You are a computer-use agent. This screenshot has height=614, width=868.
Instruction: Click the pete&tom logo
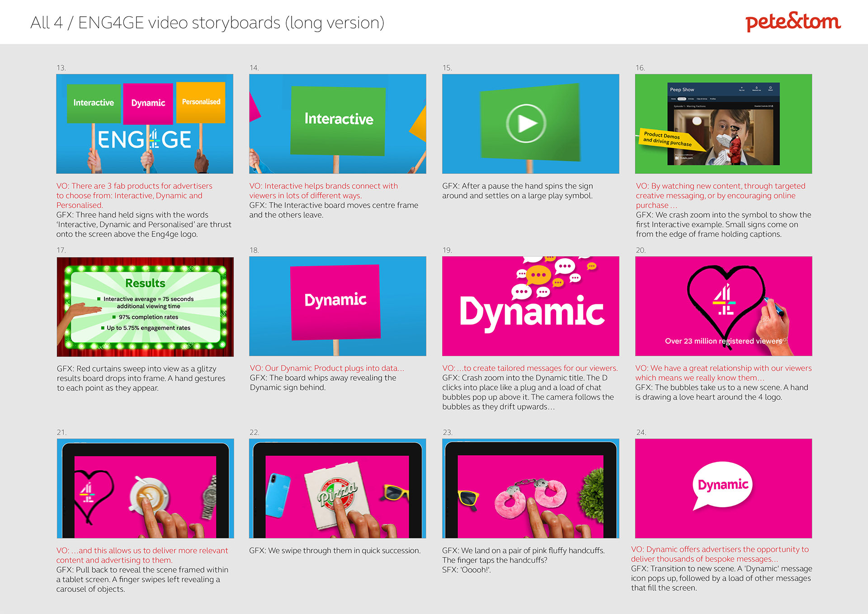[793, 22]
